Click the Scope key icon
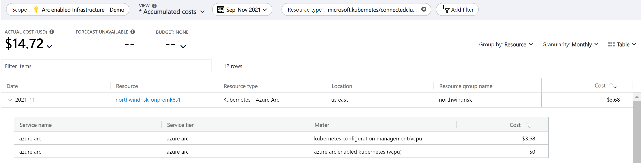Image resolution: width=644 pixels, height=163 pixels. pyautogui.click(x=36, y=10)
